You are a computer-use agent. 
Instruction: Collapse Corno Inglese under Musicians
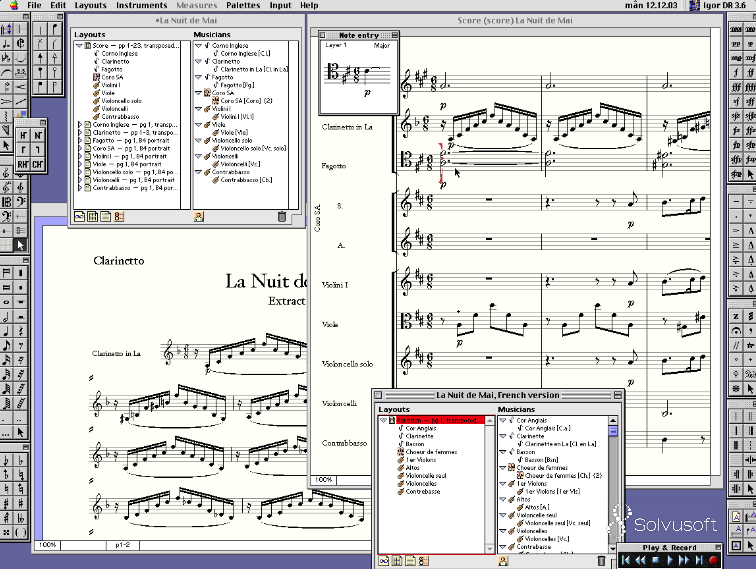coord(198,45)
